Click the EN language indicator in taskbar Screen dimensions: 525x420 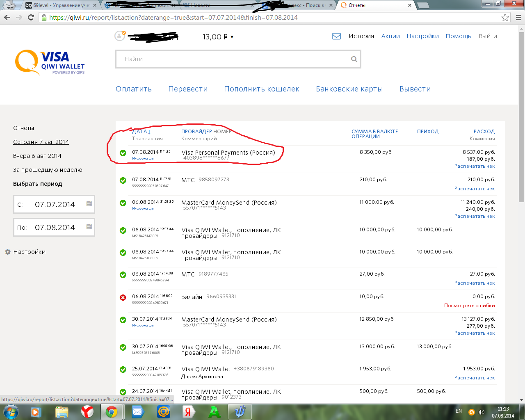[459, 411]
